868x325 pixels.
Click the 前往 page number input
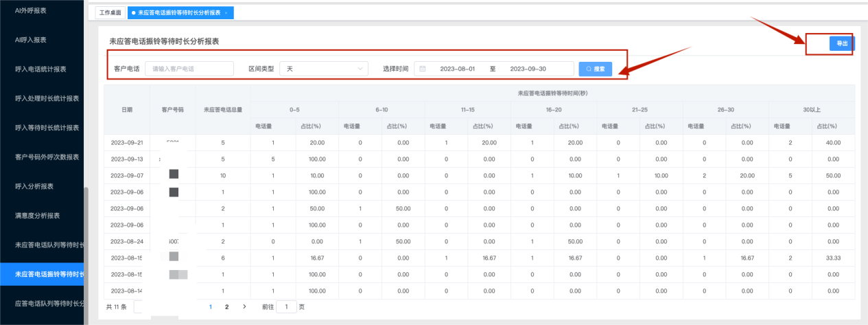[x=286, y=307]
